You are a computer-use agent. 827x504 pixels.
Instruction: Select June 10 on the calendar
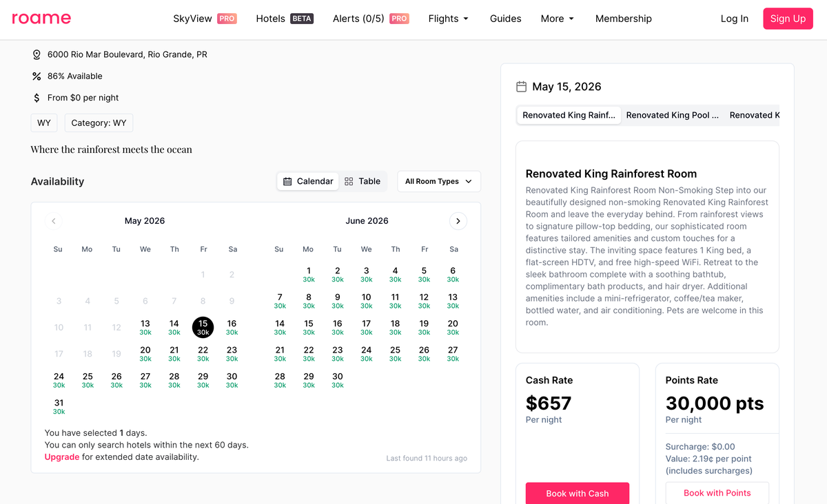366,301
